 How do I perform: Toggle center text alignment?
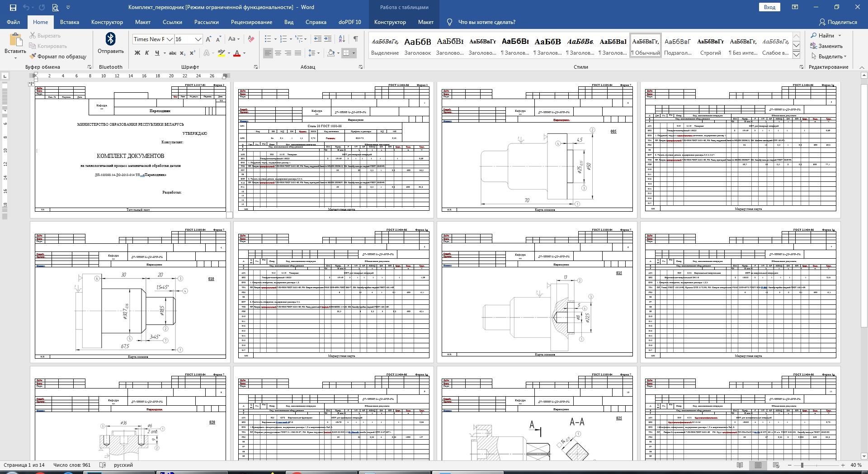tap(278, 53)
